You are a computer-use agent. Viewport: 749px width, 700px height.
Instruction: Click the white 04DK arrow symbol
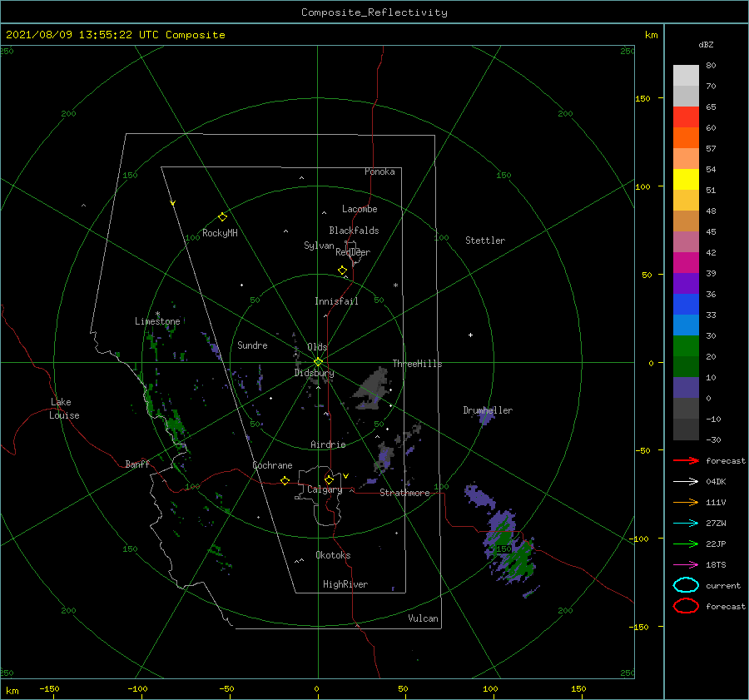(686, 482)
